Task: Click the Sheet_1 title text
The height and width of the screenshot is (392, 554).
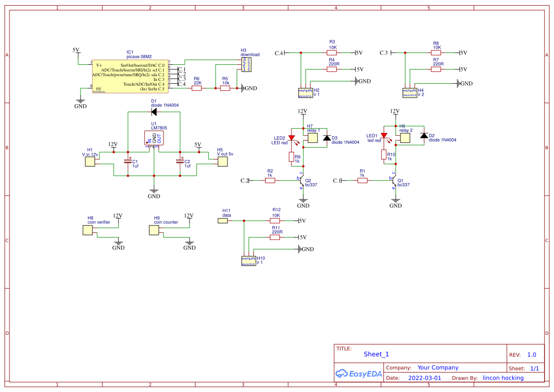Action: 375,354
